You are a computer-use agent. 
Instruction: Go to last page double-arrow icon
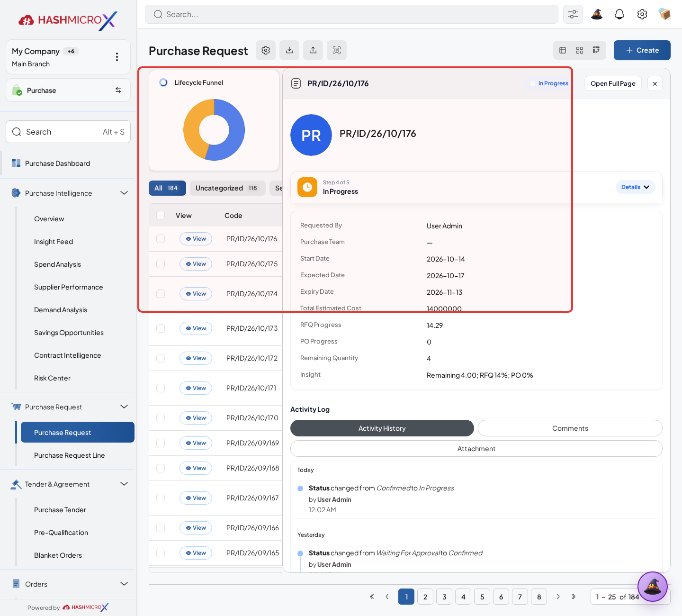coord(574,597)
